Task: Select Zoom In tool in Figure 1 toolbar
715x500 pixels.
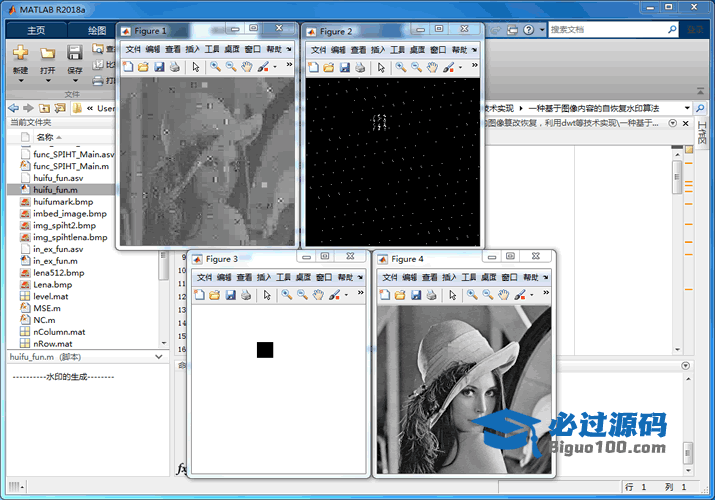Action: click(215, 67)
